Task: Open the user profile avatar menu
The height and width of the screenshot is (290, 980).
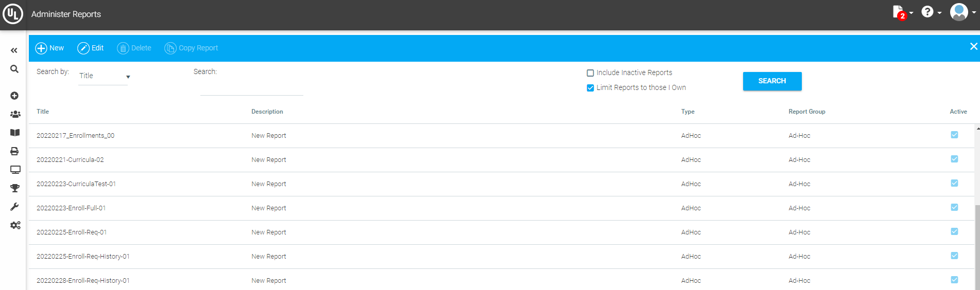Action: 962,12
